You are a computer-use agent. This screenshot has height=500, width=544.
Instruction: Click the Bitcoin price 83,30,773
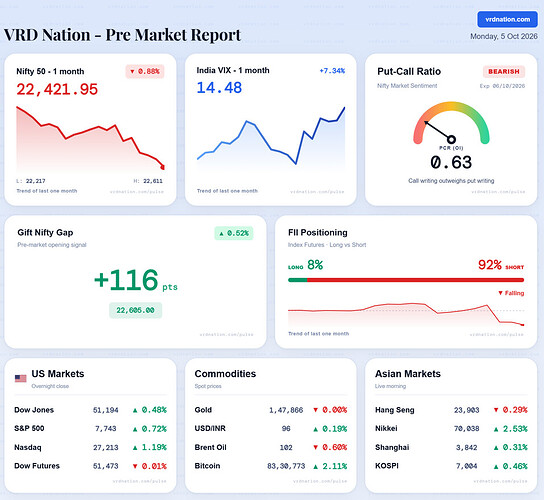(286, 466)
